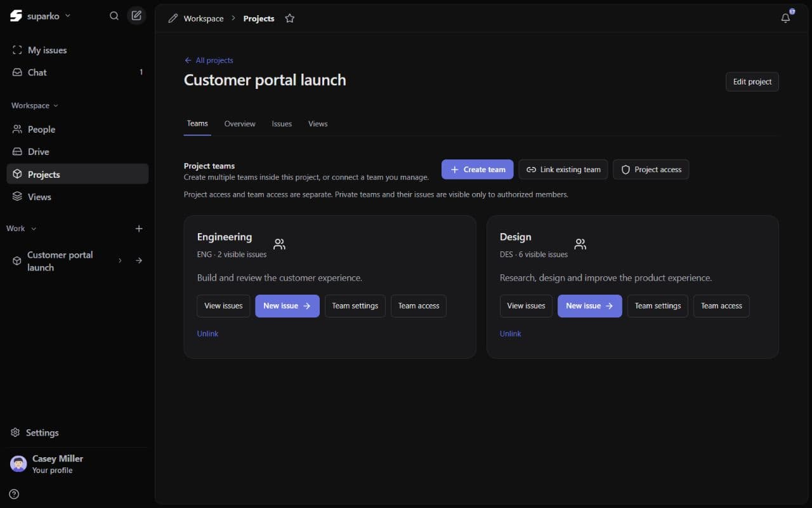The image size is (812, 508).
Task: Click the suparko logo icon
Action: tap(16, 16)
